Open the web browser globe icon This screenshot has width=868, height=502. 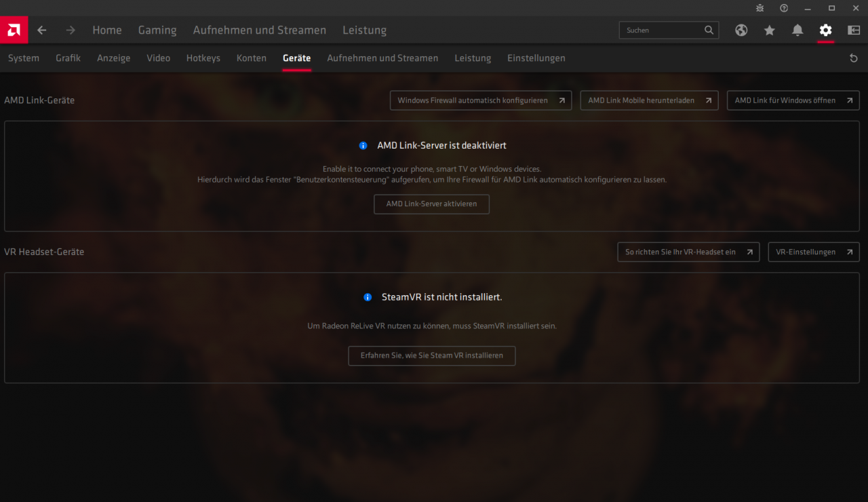[x=741, y=30]
